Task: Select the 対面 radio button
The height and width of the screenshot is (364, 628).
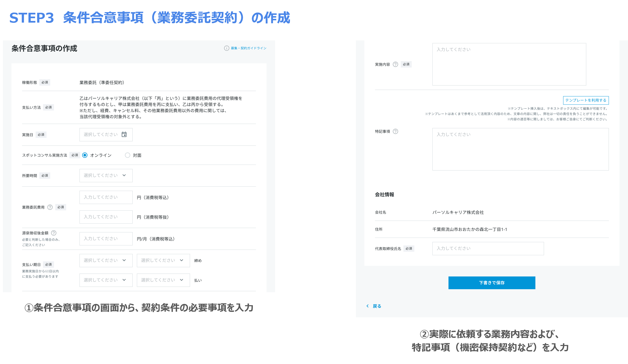Action: click(x=127, y=155)
